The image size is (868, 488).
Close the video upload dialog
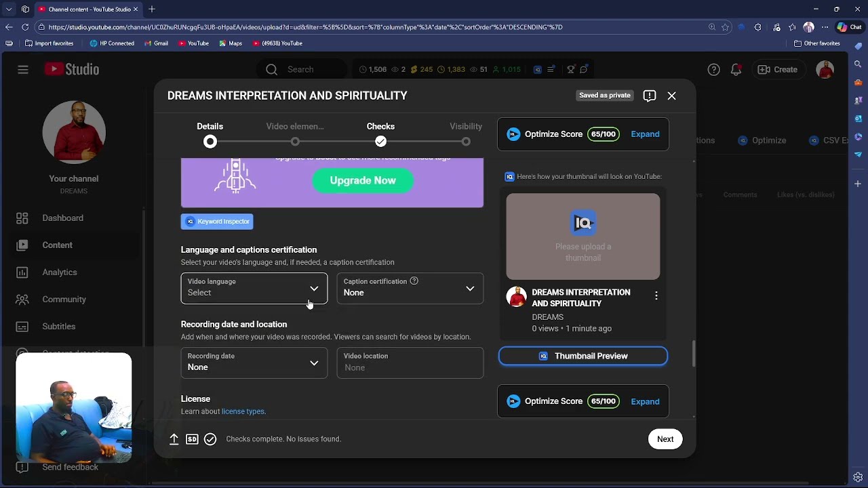point(672,96)
